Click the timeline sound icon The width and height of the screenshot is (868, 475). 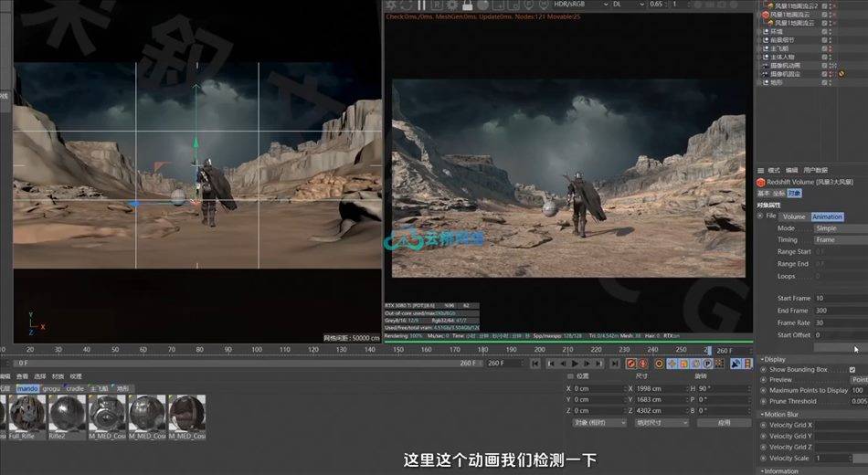(736, 364)
